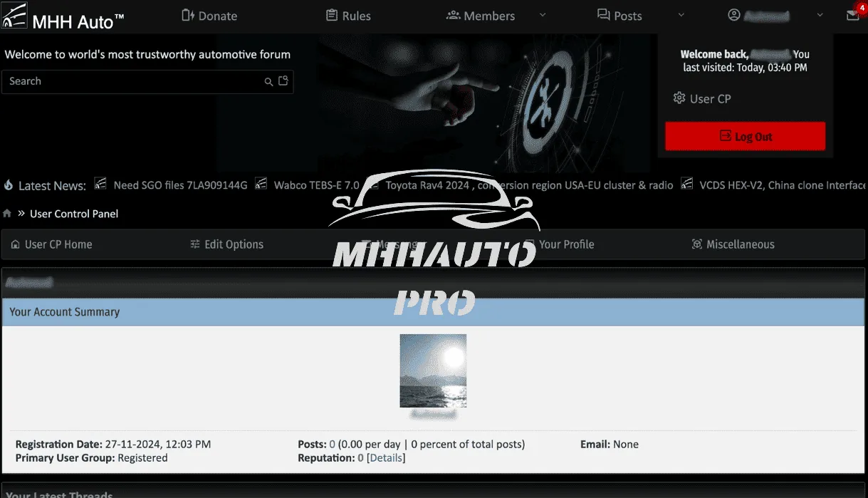Click the magnifier search icon
The width and height of the screenshot is (868, 498).
[x=268, y=82]
